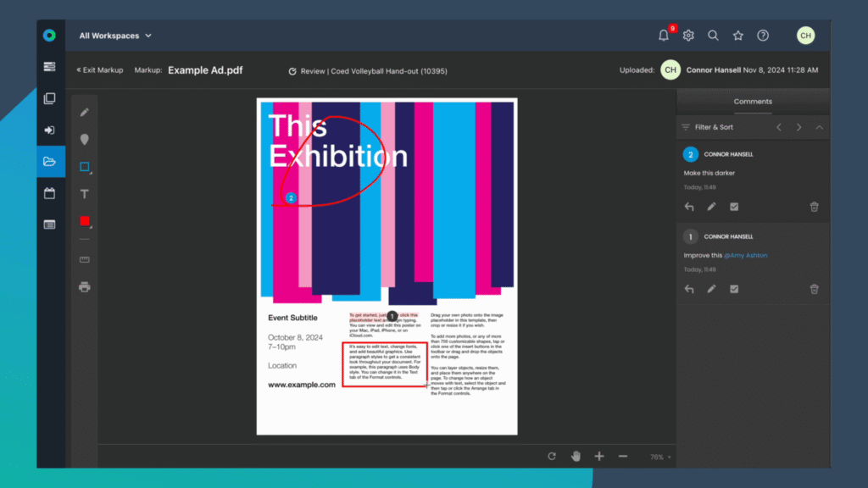Open the calendar section in sidebar

(49, 193)
